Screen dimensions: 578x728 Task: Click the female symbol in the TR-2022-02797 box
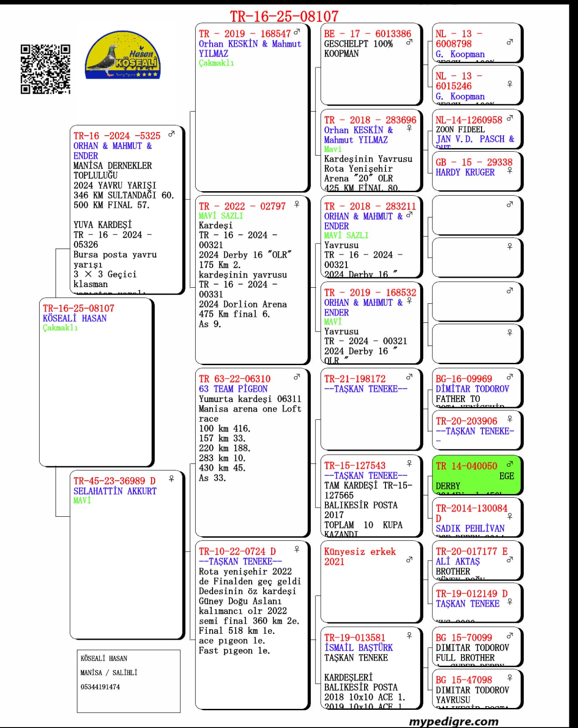[297, 204]
